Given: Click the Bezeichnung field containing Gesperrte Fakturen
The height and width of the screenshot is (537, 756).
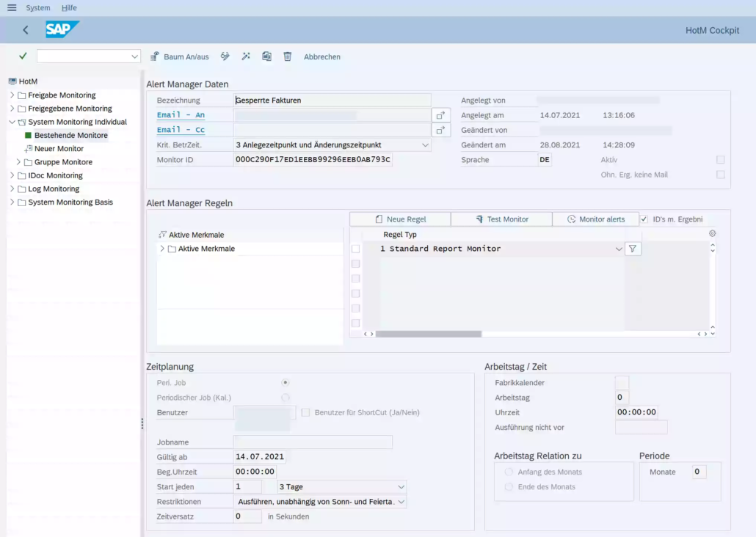Looking at the screenshot, I should (330, 100).
